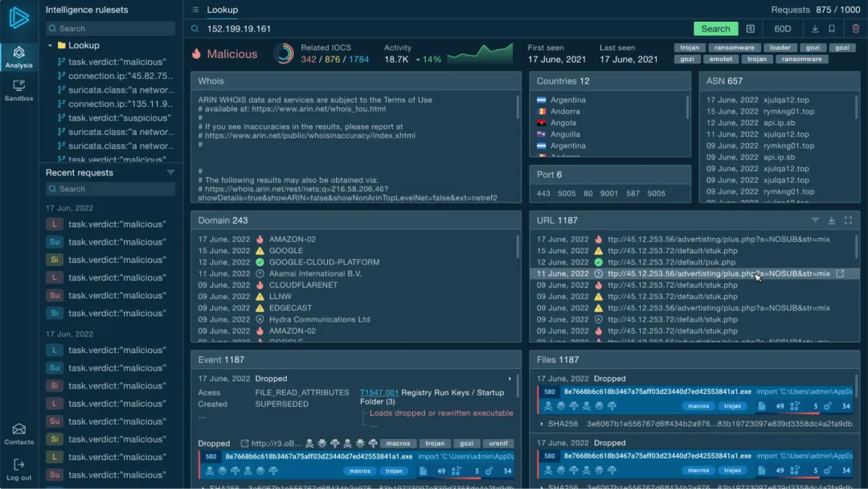Click the Intelligence rulesets search field
The width and height of the screenshot is (868, 489).
pyautogui.click(x=110, y=28)
